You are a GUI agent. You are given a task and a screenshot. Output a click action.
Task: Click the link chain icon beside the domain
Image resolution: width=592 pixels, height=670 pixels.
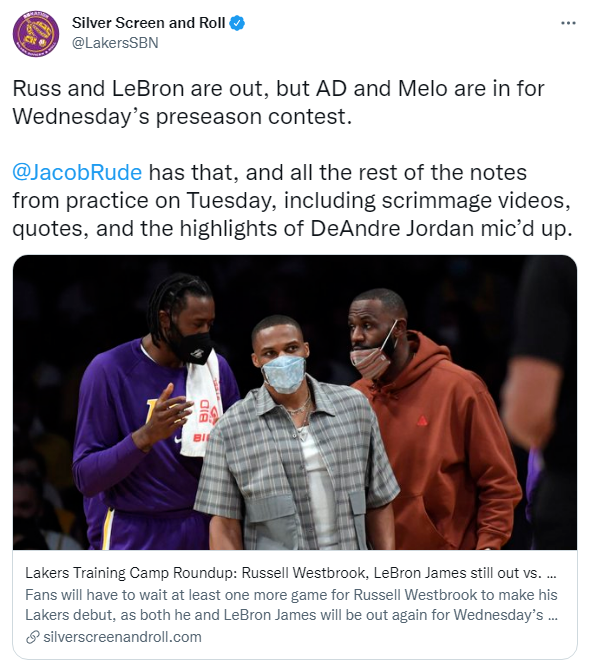pos(33,637)
